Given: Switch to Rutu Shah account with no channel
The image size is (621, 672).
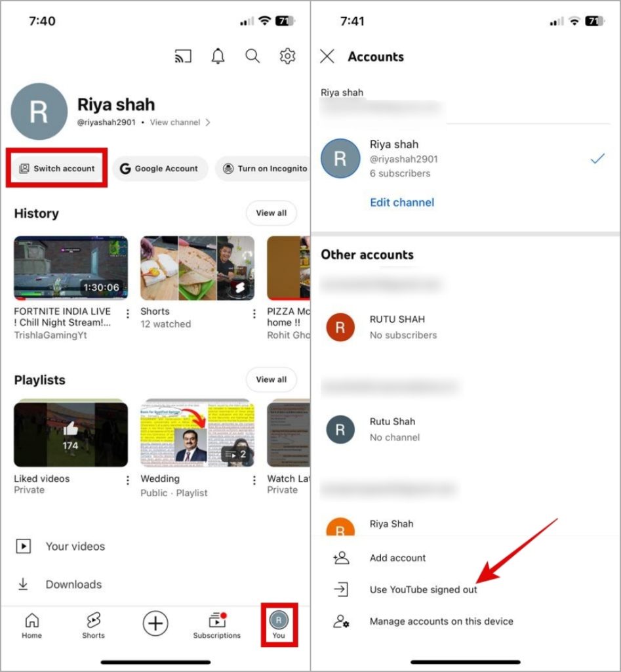Looking at the screenshot, I should pyautogui.click(x=465, y=429).
